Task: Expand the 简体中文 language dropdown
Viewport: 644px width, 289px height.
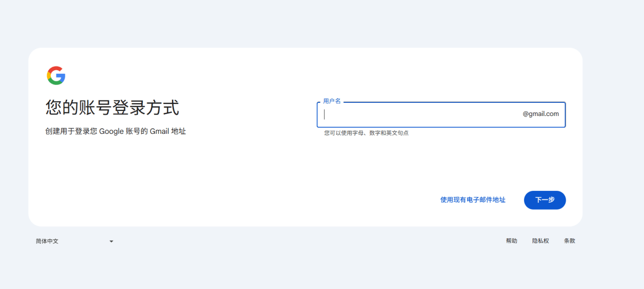Action: point(74,241)
